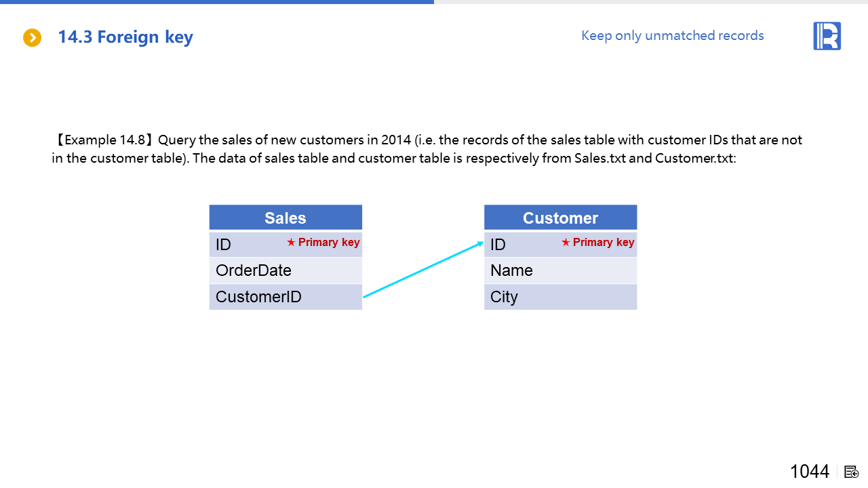868x488 pixels.
Task: Select the CustomerID field row
Action: [285, 297]
